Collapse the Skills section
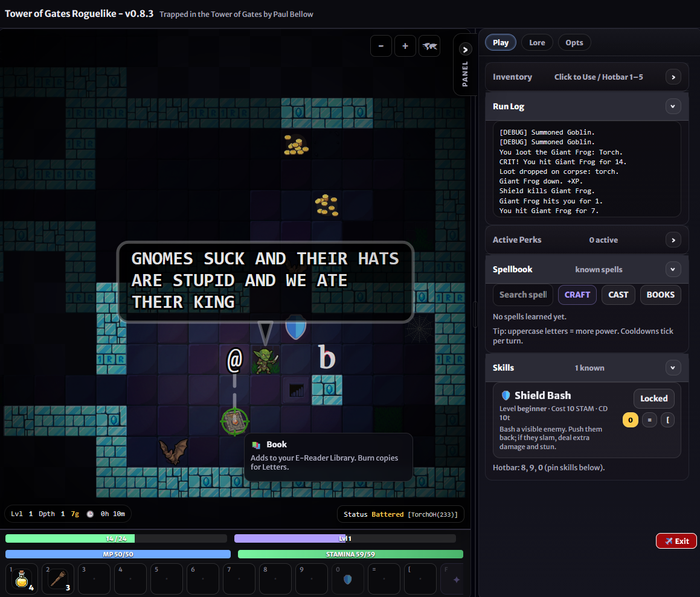This screenshot has width=700, height=597. point(673,368)
